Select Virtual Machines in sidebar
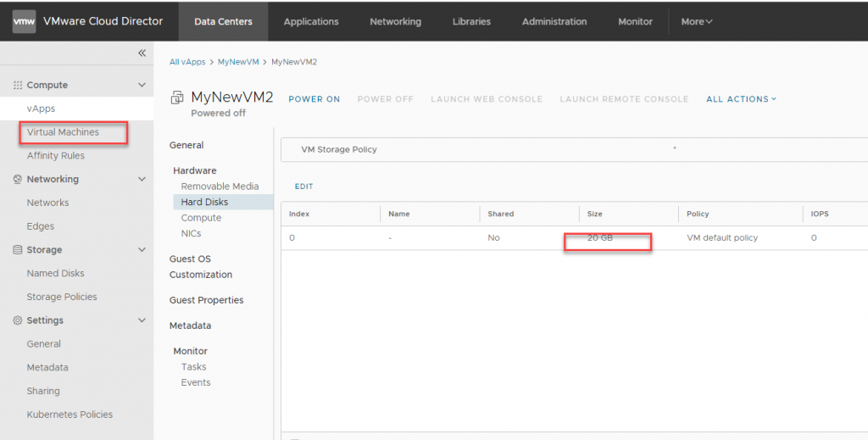The image size is (868, 440). (x=63, y=132)
